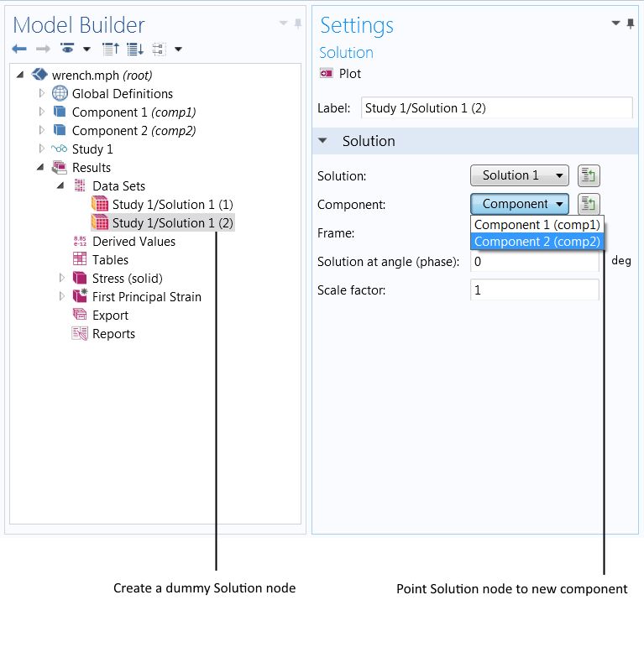Image resolution: width=644 pixels, height=647 pixels.
Task: Choose Component 1 (comp1) from the list
Action: 537,224
